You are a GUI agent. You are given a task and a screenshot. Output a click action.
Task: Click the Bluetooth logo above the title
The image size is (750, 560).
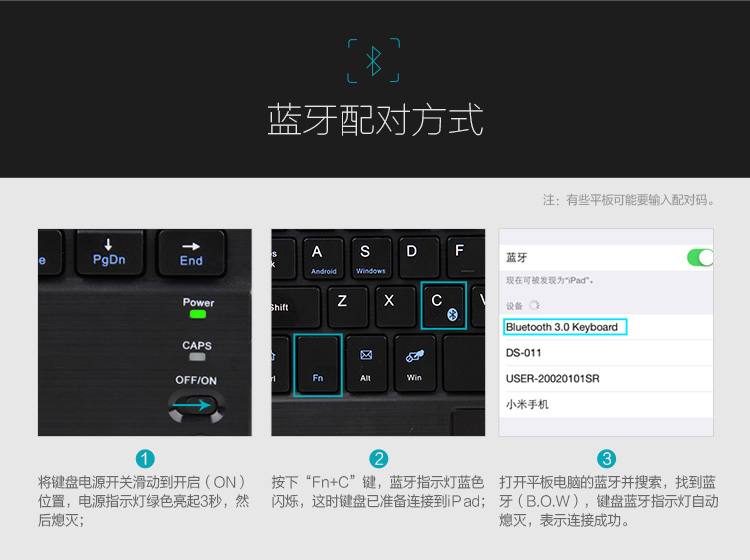pyautogui.click(x=374, y=61)
